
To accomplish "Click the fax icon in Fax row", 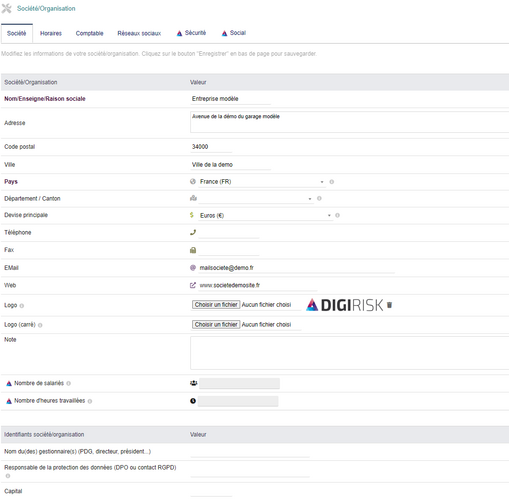I will [193, 250].
